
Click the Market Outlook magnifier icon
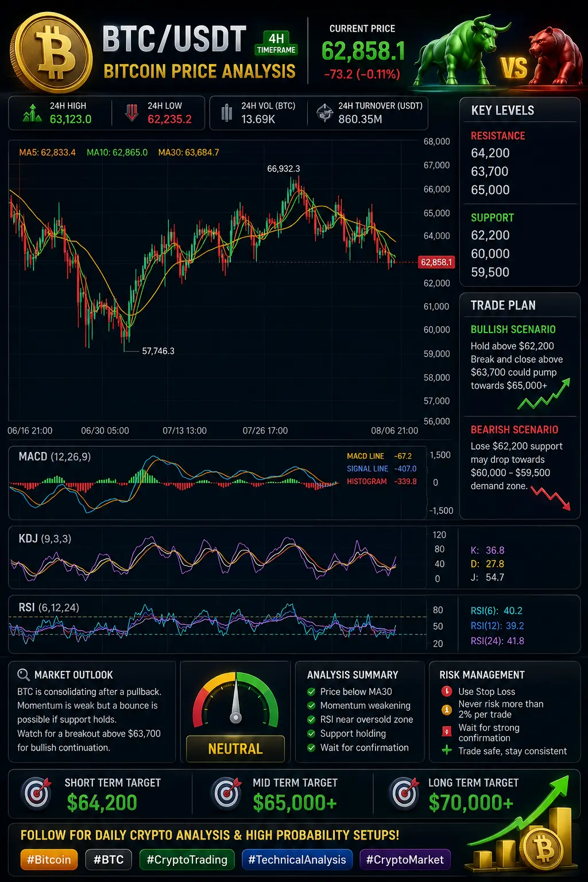click(24, 675)
